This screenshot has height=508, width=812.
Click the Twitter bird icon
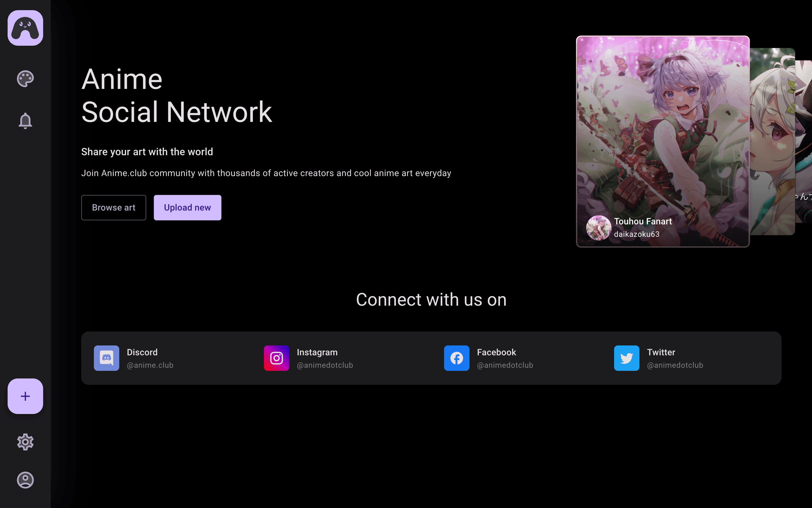[627, 358]
